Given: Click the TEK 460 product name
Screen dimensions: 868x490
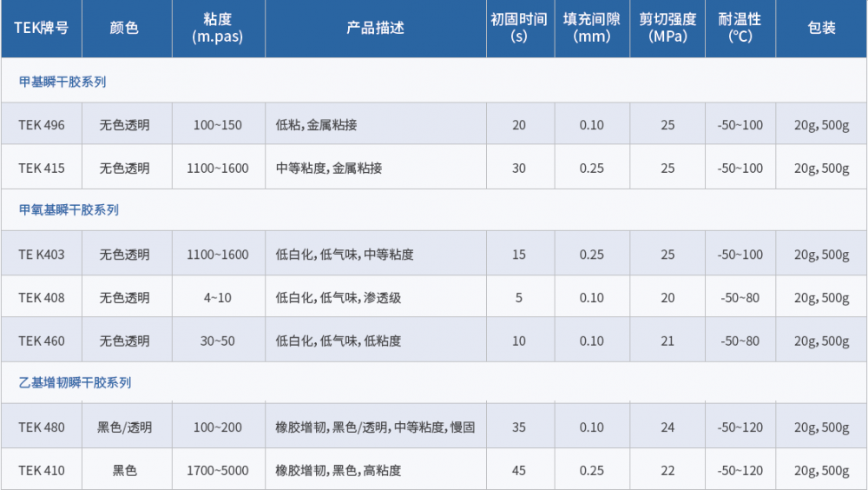Looking at the screenshot, I should coord(42,341).
